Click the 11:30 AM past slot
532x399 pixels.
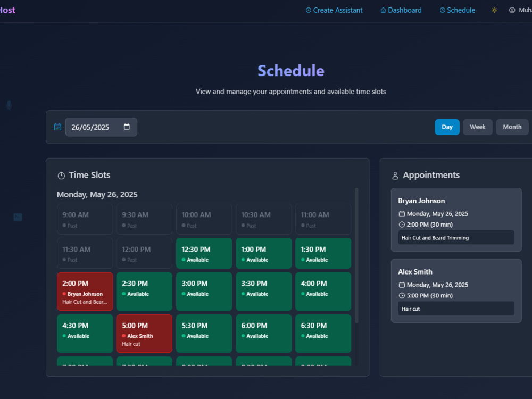(x=85, y=253)
